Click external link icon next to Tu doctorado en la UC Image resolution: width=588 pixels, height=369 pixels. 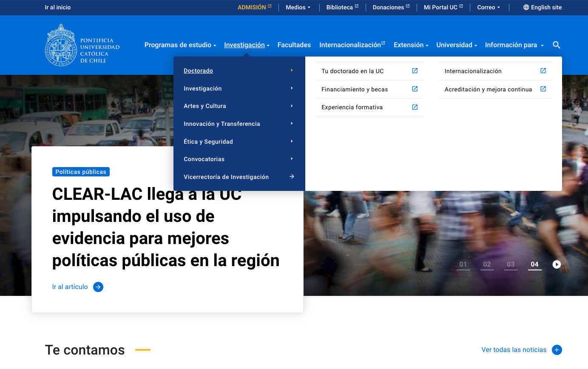click(415, 71)
